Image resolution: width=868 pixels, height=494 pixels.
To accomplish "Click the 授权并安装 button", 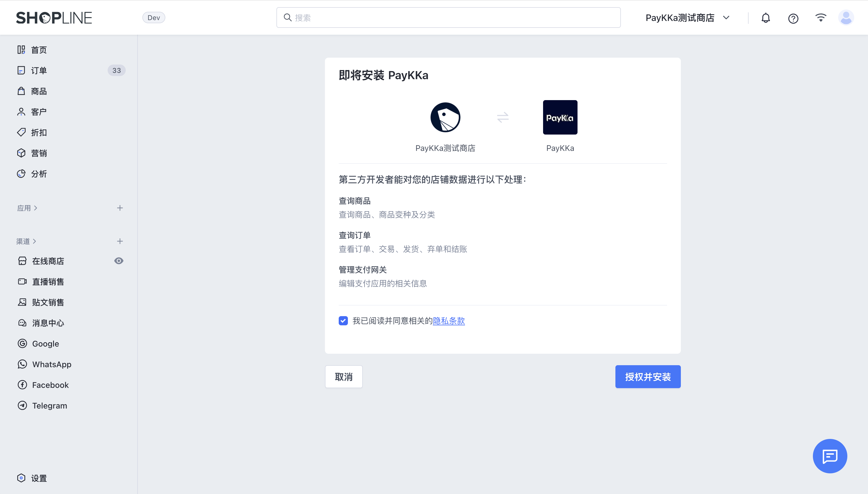I will click(x=648, y=377).
